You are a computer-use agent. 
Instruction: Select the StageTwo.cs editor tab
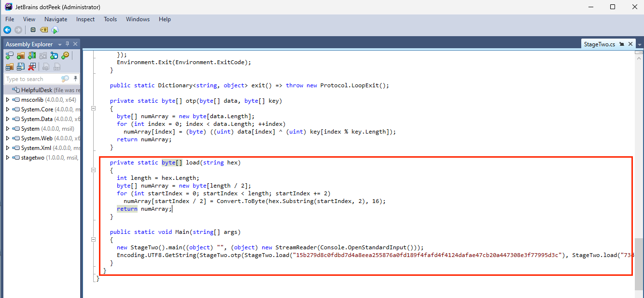(x=599, y=43)
